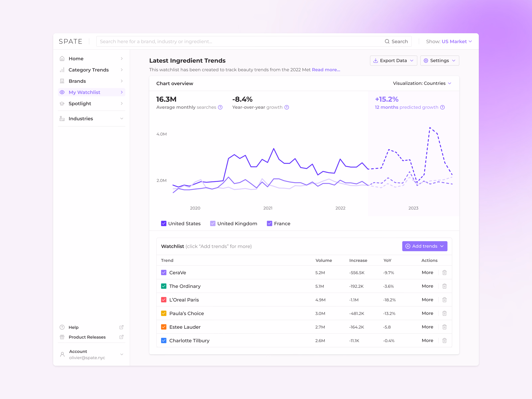532x399 pixels.
Task: Click the SPATE logo
Action: 70,41
